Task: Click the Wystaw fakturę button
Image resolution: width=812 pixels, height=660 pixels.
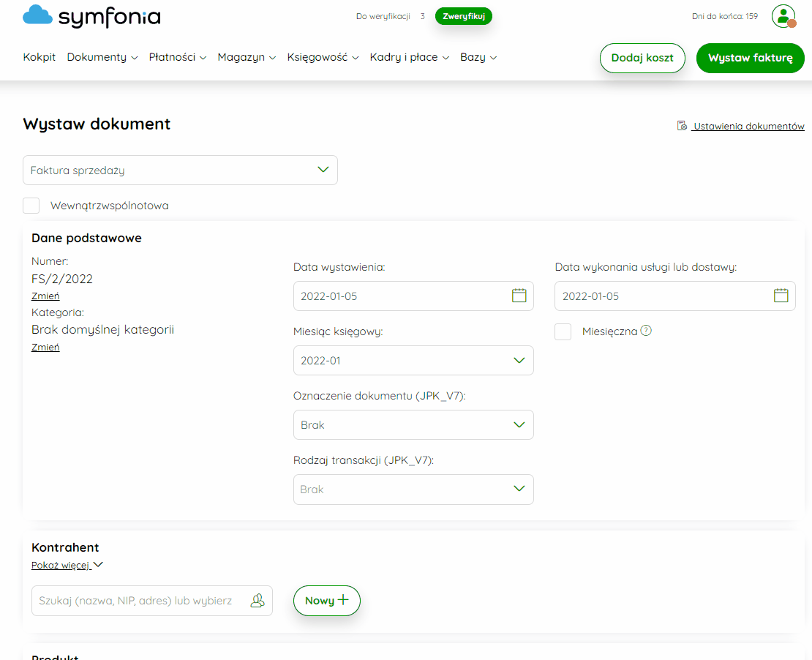Action: tap(750, 58)
